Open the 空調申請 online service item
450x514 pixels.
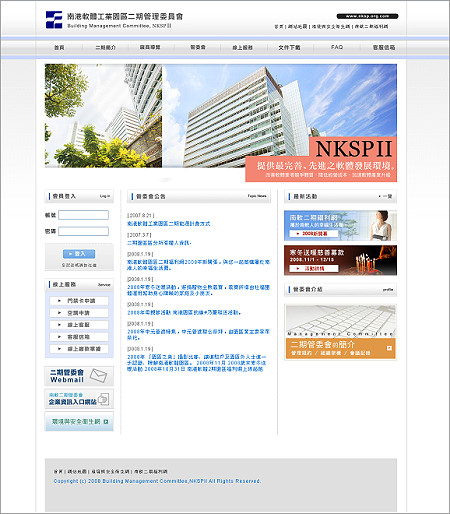pyautogui.click(x=79, y=313)
